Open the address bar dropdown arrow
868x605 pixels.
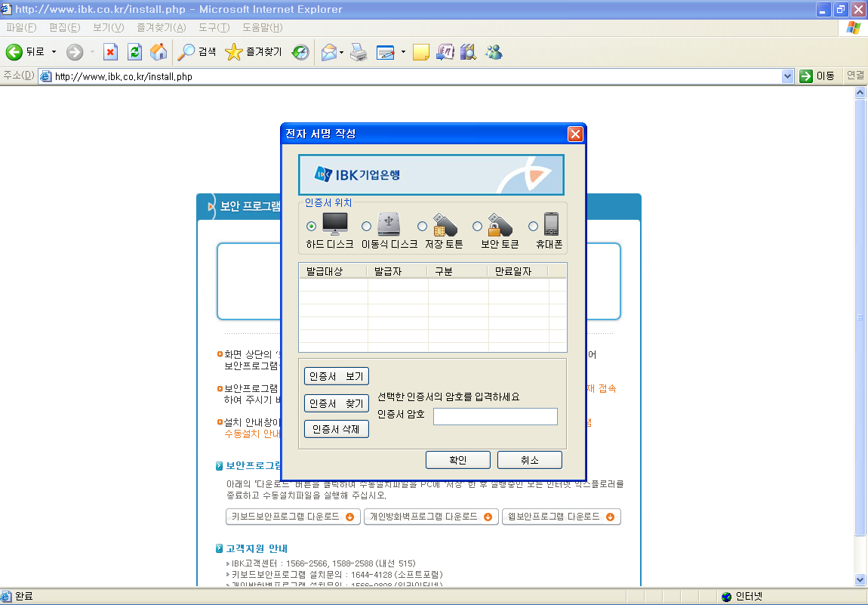click(x=787, y=76)
